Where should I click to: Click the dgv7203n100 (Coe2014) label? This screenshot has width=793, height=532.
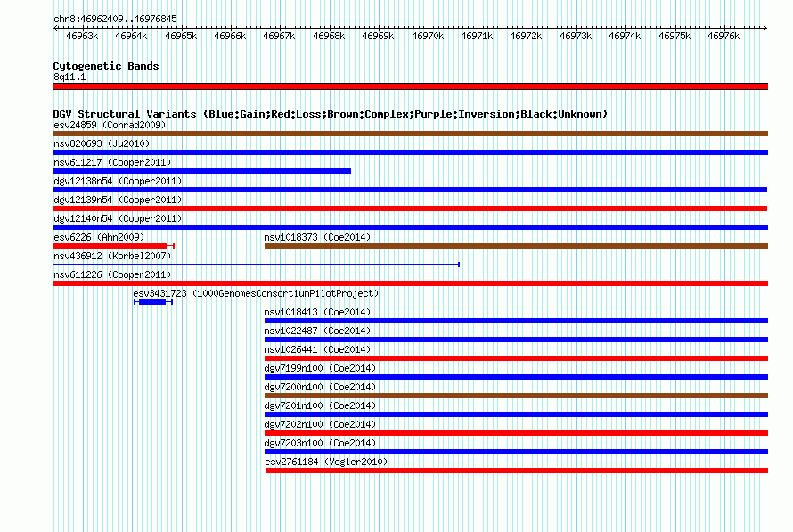[x=320, y=443]
